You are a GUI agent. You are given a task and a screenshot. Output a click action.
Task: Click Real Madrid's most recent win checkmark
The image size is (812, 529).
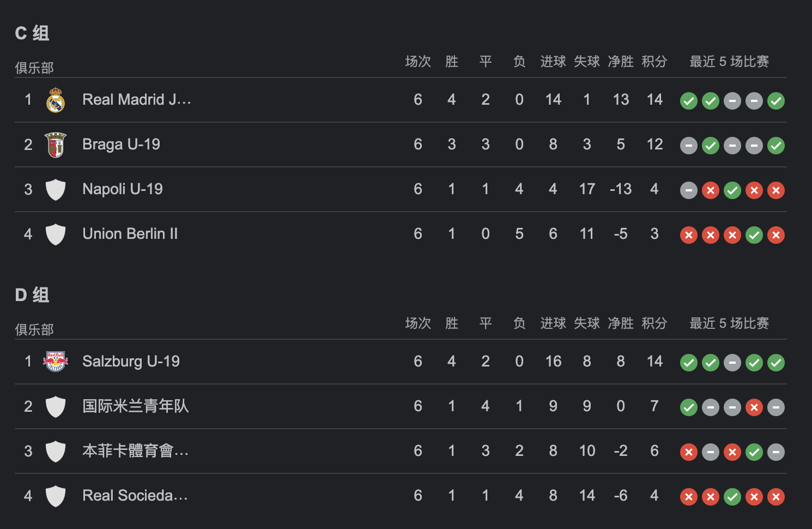click(776, 101)
